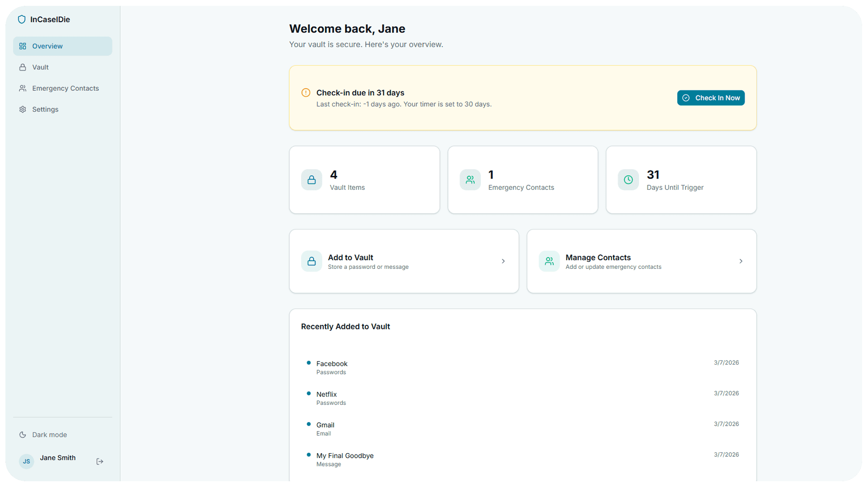Image resolution: width=868 pixels, height=488 pixels.
Task: Click the Manage Contacts title
Action: click(x=598, y=258)
